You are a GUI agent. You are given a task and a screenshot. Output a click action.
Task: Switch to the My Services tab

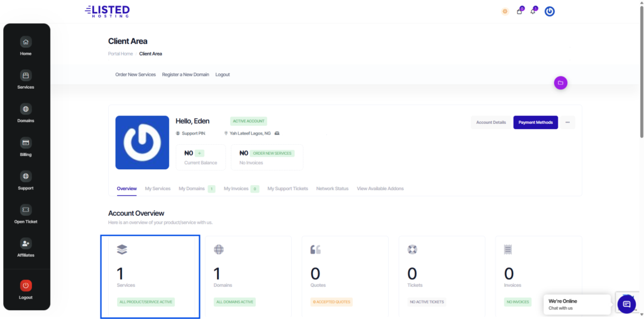coord(158,189)
